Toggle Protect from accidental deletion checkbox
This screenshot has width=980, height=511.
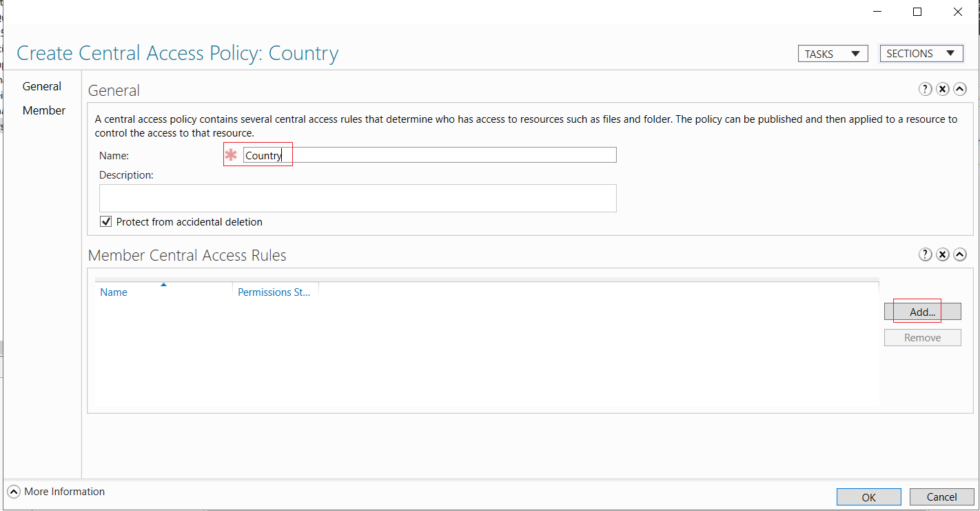coord(106,222)
